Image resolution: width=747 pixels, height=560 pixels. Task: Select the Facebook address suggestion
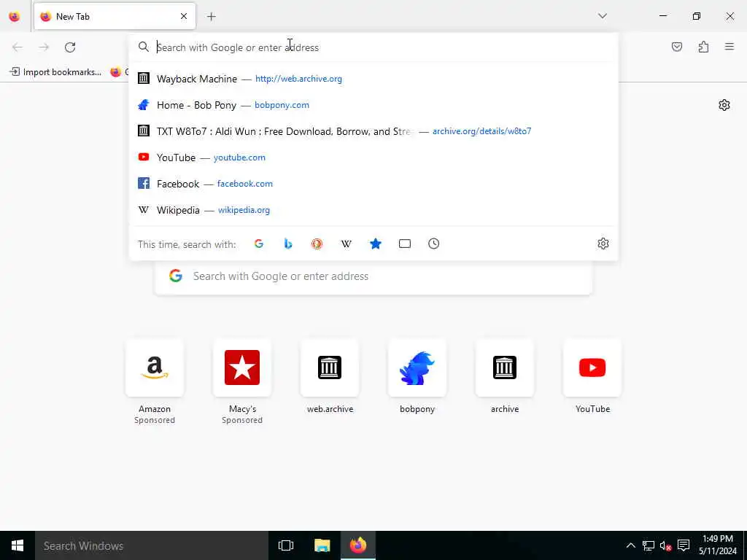[x=373, y=183]
